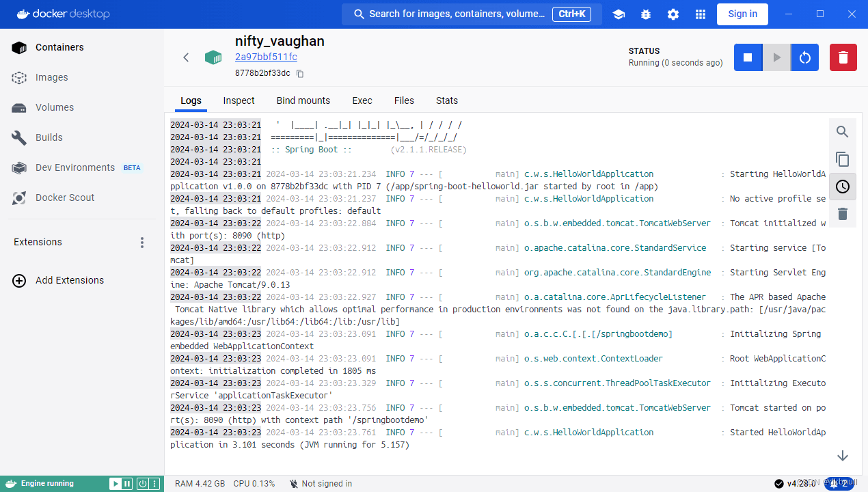Click the container name nifty_vaughan

[280, 41]
